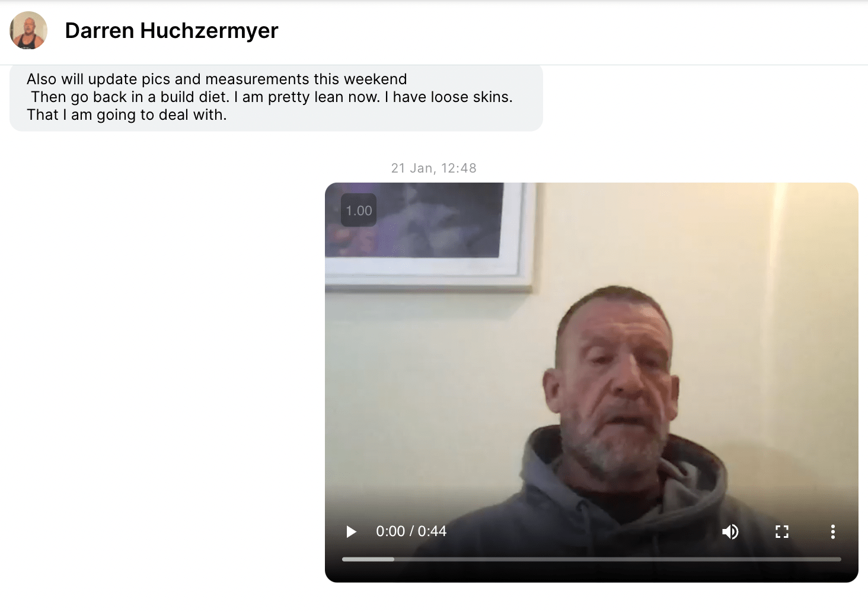The height and width of the screenshot is (612, 868).
Task: Mute the video using speaker icon
Action: 730,531
